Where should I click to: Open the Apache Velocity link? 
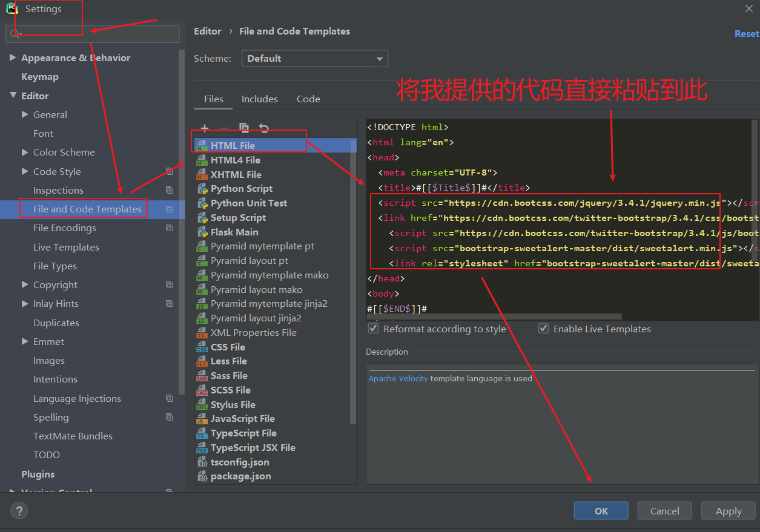tap(398, 379)
